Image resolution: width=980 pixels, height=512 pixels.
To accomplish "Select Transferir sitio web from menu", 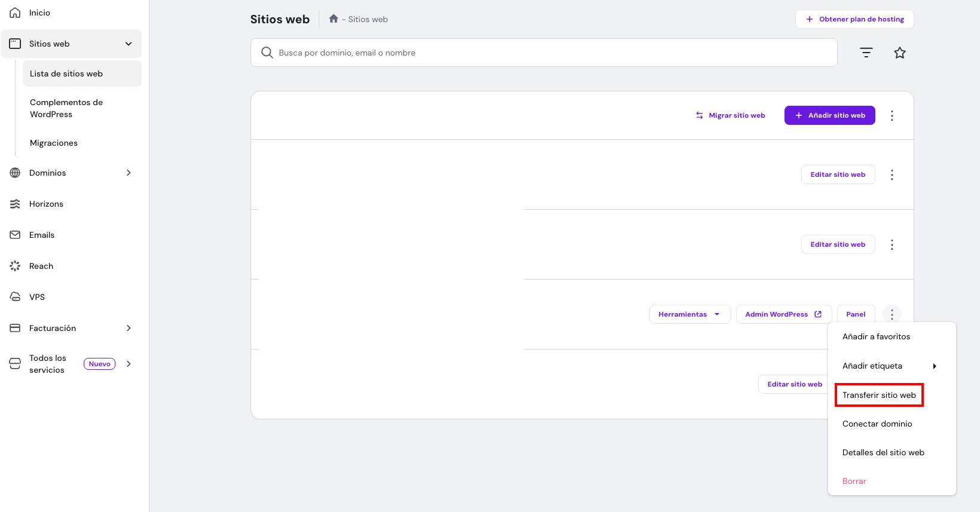I will tap(878, 395).
